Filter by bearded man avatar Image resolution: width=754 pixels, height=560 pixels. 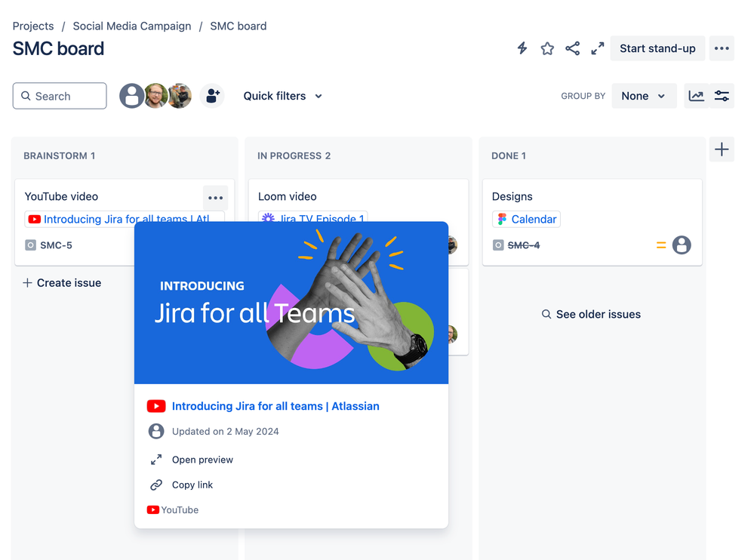155,96
